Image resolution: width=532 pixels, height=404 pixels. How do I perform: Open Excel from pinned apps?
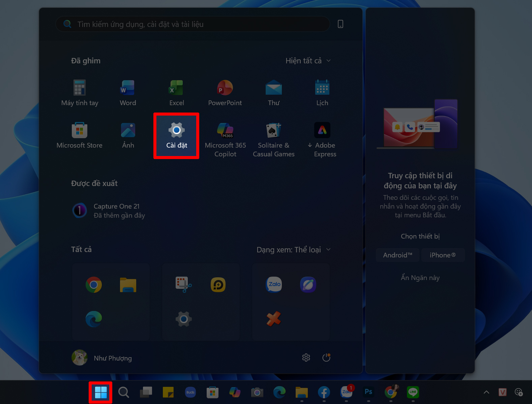click(176, 93)
